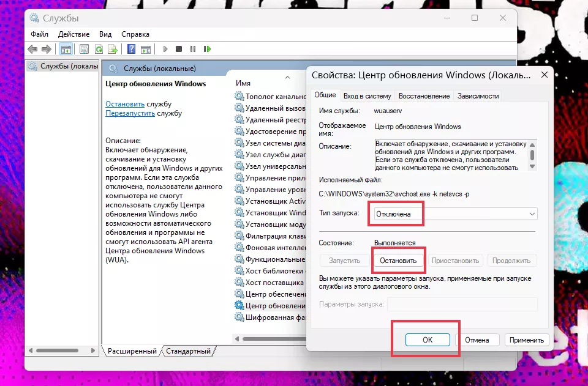The width and height of the screenshot is (588, 386).
Task: Switch to the 'Вход в систему' tab
Action: pos(367,95)
